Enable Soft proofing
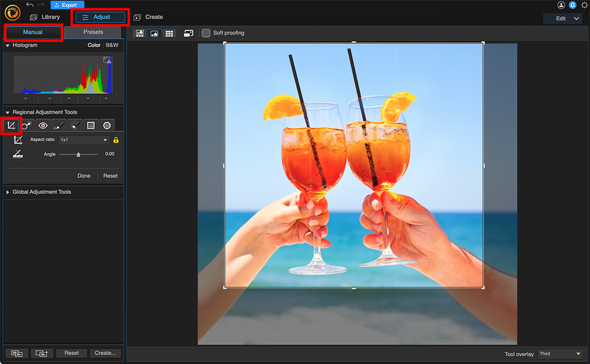 point(206,33)
